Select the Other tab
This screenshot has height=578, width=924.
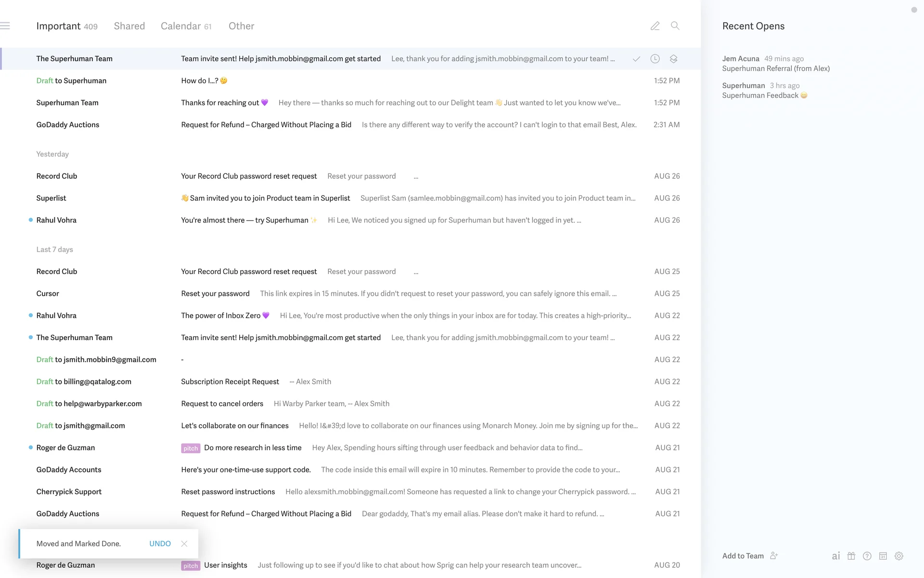point(241,26)
